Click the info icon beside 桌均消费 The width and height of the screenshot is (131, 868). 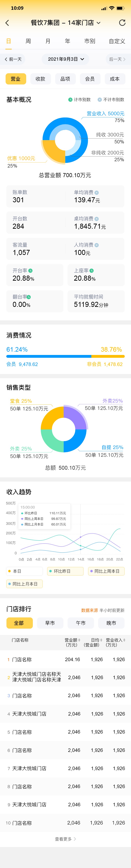pyautogui.click(x=97, y=219)
